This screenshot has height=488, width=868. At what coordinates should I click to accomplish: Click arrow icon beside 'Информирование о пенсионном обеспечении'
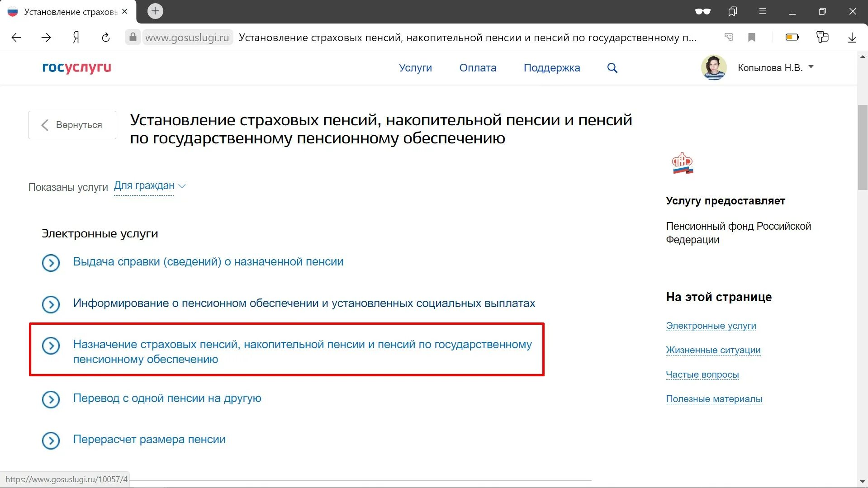coord(51,304)
